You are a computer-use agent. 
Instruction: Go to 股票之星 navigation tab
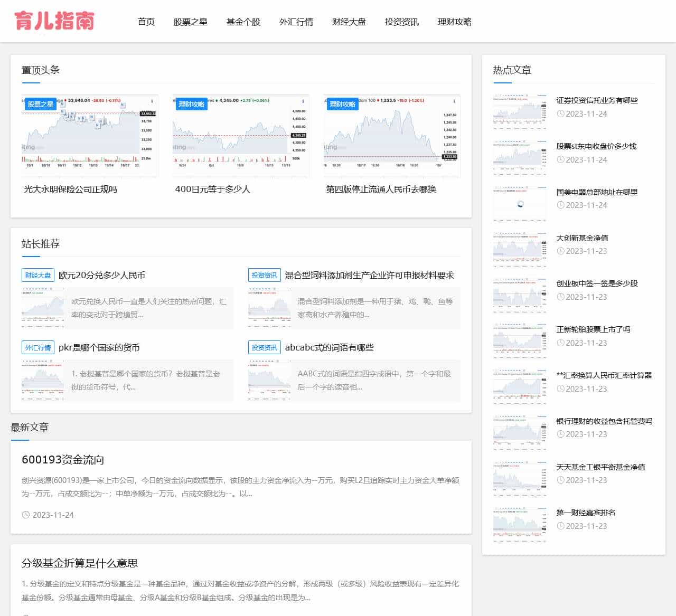pos(190,22)
